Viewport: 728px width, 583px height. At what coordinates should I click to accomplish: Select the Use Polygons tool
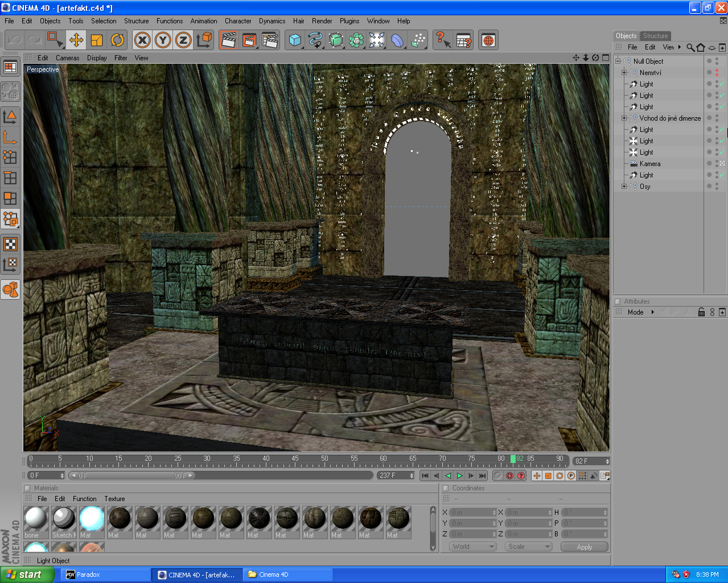(x=10, y=198)
